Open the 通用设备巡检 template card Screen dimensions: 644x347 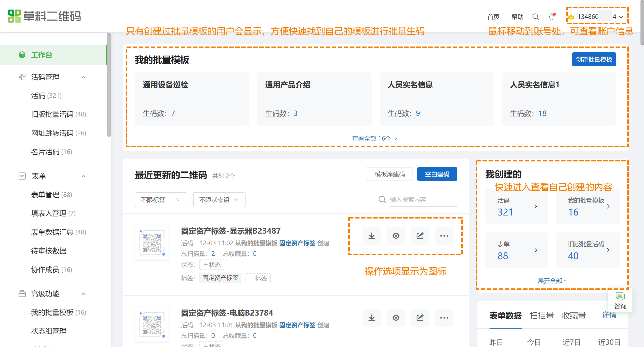tap(192, 99)
